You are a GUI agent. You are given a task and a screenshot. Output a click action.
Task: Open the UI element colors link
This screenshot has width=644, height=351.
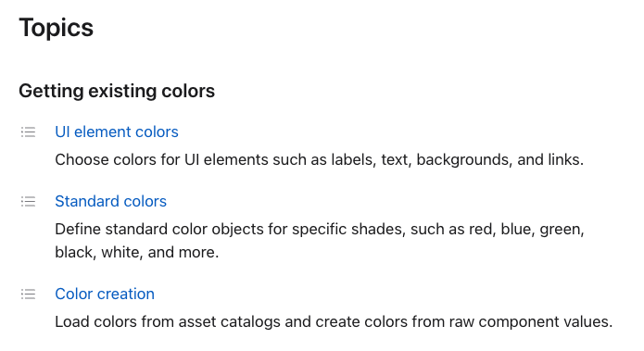pos(117,132)
